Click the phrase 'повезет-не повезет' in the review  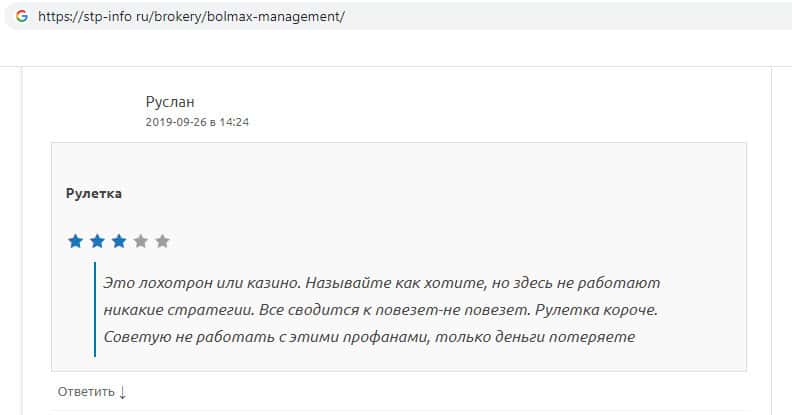466,310
